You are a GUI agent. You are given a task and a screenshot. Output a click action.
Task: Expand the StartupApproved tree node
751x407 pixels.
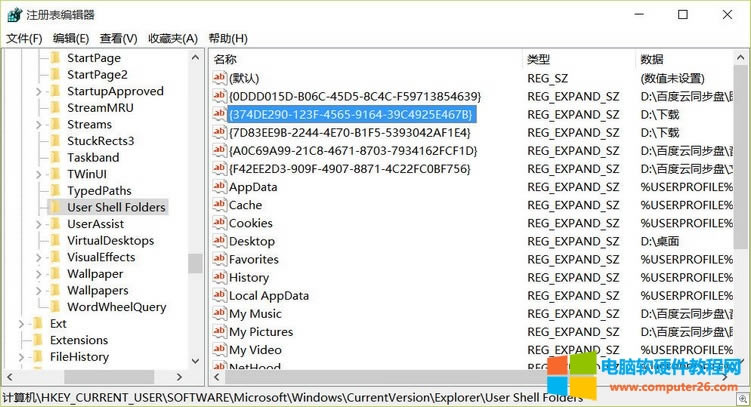[39, 91]
